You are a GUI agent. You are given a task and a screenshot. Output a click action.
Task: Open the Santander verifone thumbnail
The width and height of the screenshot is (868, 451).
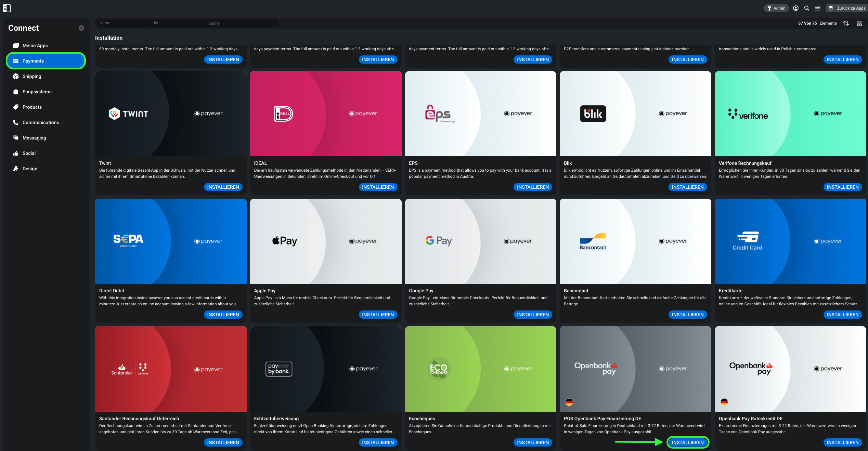[171, 369]
